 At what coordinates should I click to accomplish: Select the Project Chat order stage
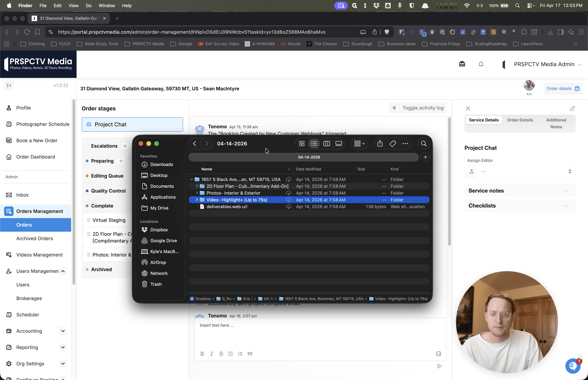click(132, 124)
